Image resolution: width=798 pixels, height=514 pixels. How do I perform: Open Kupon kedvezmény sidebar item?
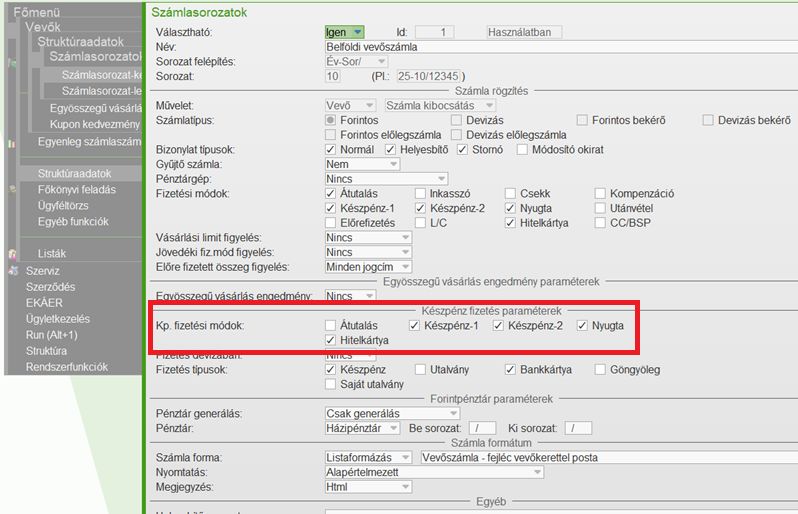point(95,124)
